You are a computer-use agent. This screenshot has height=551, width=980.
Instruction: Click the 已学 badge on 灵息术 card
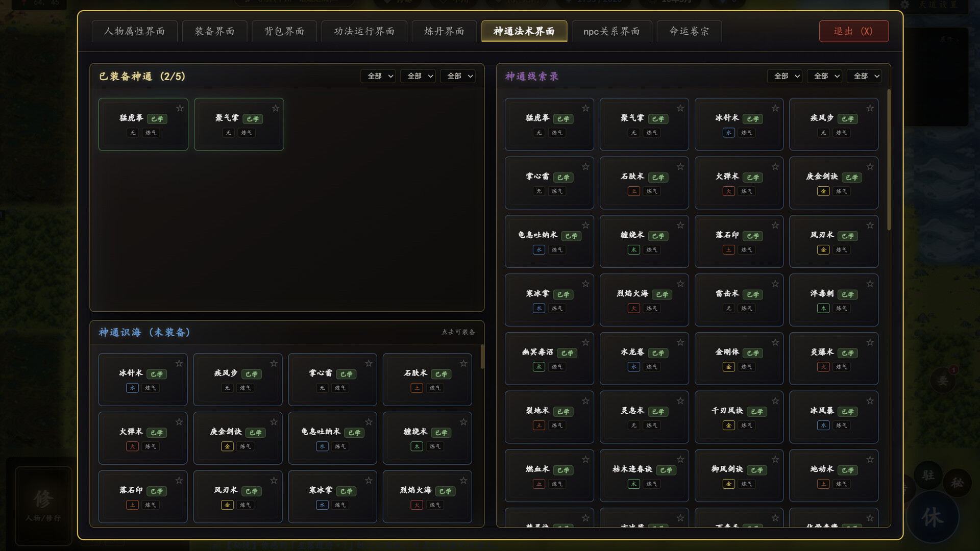[658, 412]
